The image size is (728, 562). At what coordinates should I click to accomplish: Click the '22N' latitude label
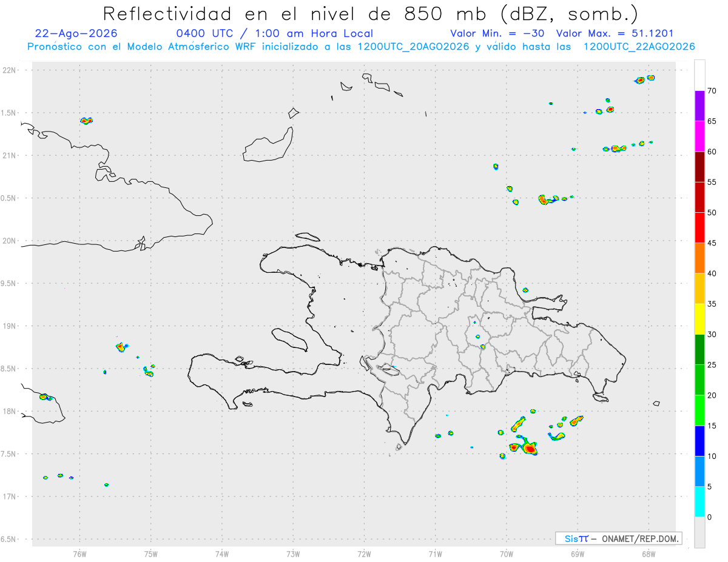click(9, 70)
